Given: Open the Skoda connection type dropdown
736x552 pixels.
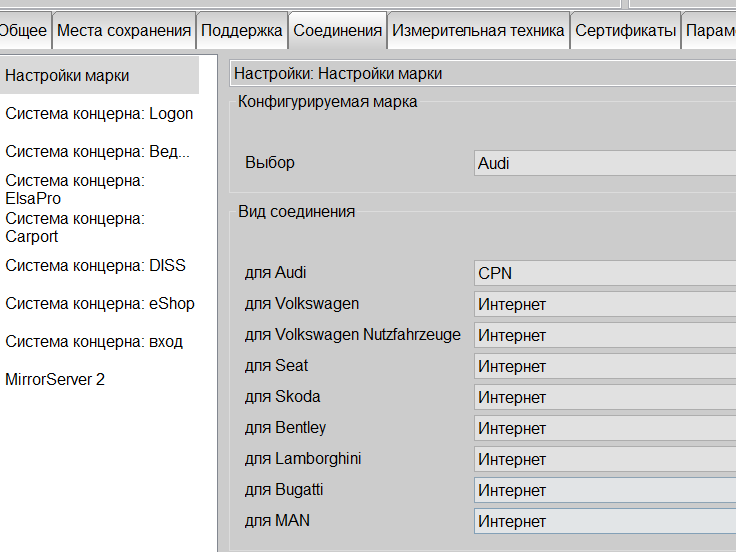Looking at the screenshot, I should pos(604,397).
